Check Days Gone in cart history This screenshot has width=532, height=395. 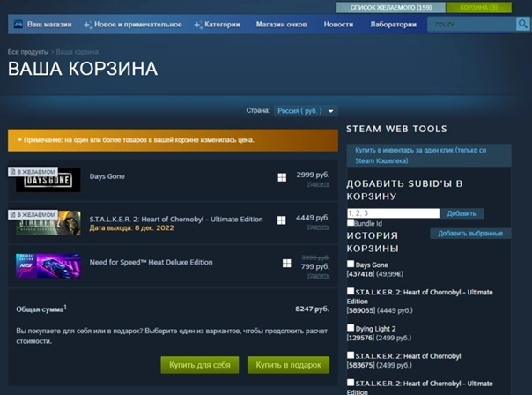coord(351,264)
